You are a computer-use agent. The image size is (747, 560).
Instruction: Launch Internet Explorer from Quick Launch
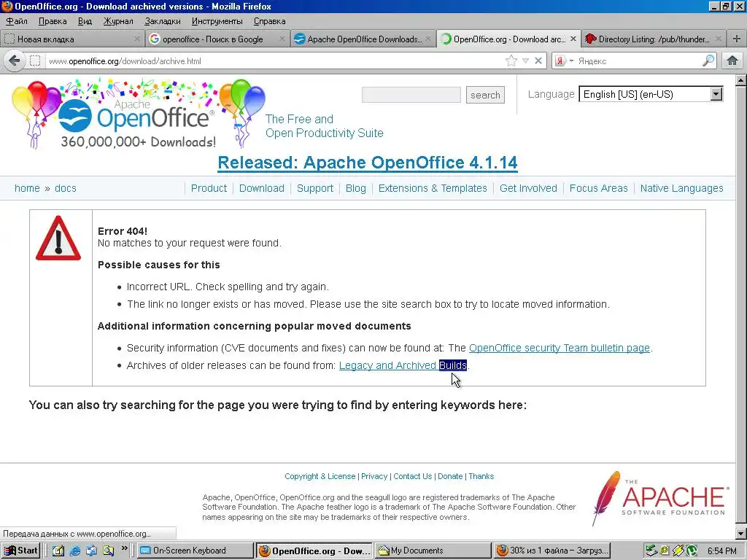pos(75,551)
